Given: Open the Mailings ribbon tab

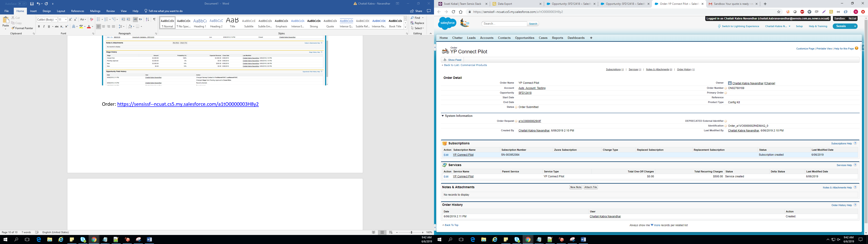Looking at the screenshot, I should [x=95, y=11].
